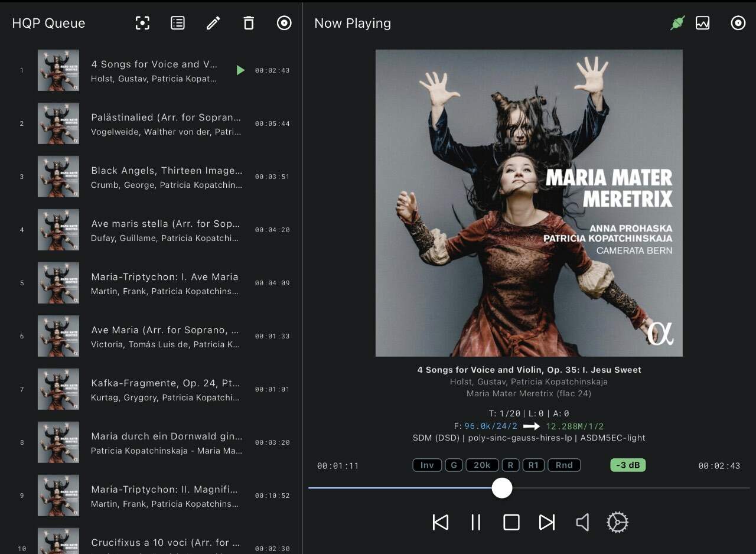756x554 pixels.
Task: Open the image view icon in Now Playing header
Action: coord(702,23)
